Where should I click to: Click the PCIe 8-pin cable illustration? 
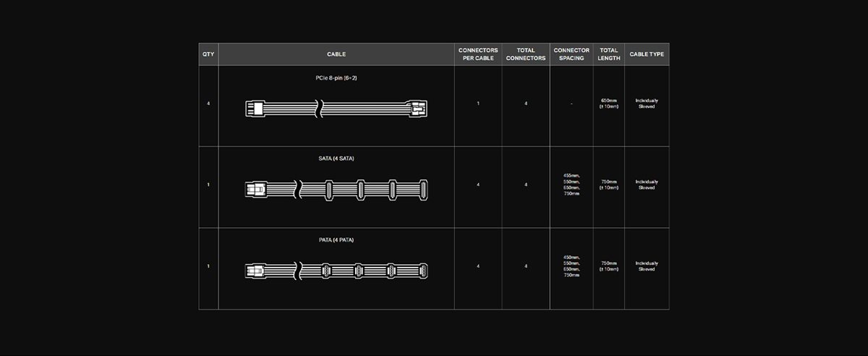tap(336, 109)
